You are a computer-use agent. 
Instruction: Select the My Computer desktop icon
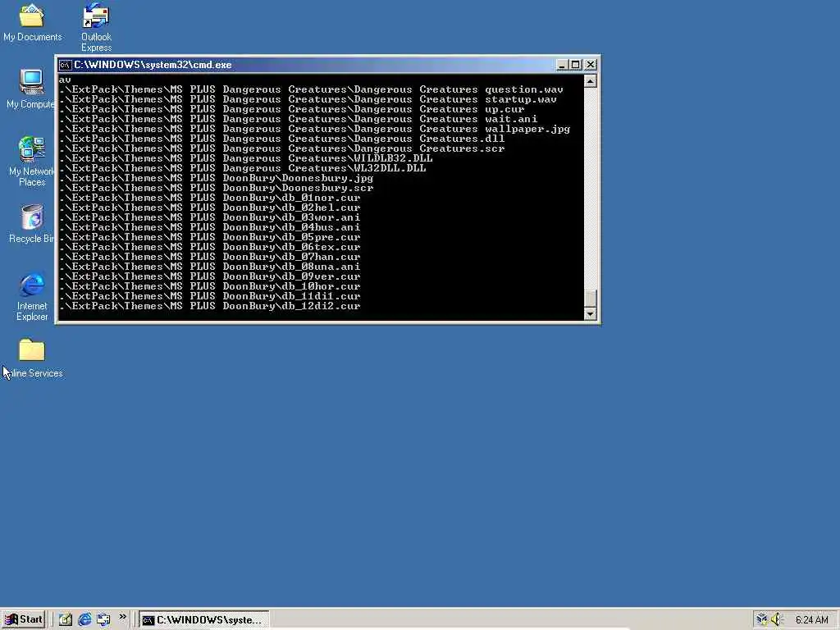pos(31,89)
